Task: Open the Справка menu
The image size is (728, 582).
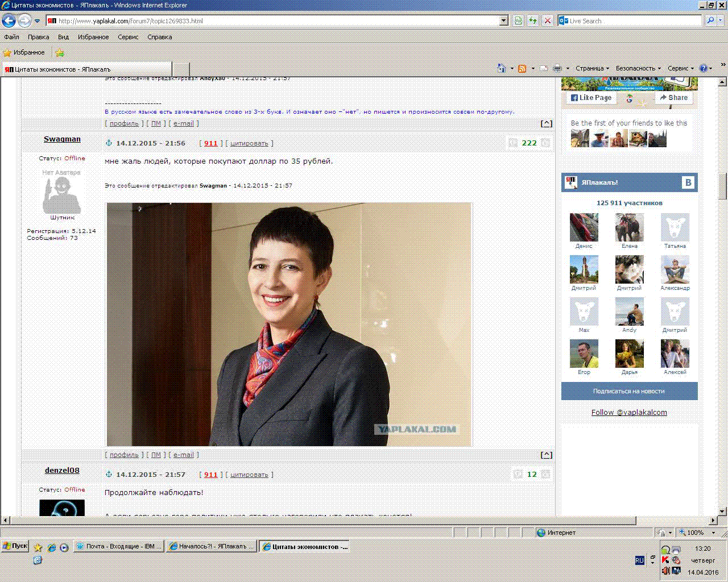Action: (159, 37)
